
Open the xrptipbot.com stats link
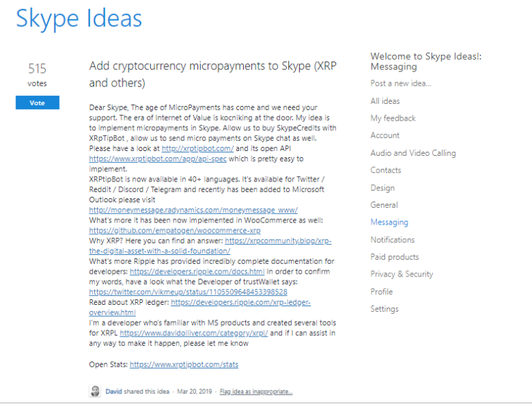(x=184, y=364)
